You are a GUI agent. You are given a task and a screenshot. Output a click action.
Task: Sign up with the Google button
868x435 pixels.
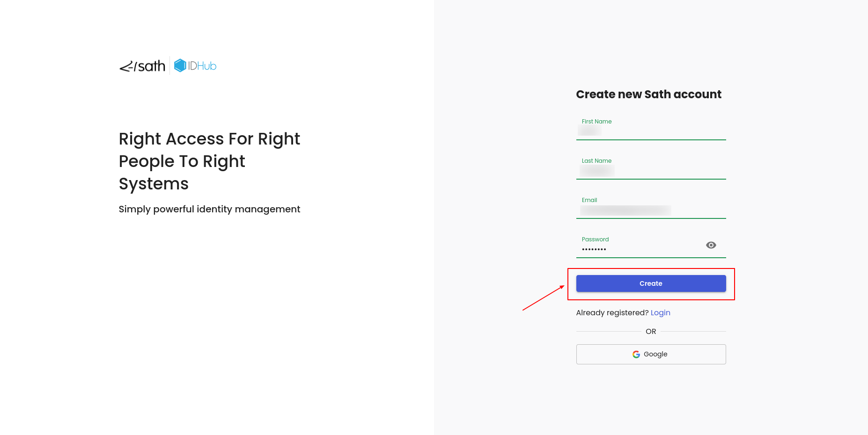coord(651,355)
